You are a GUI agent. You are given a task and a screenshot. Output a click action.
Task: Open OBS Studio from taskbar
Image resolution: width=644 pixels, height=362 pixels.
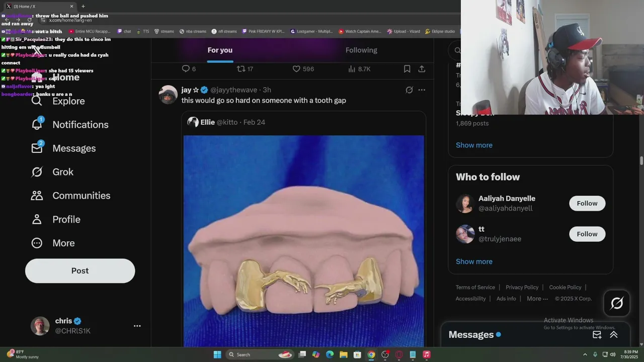[x=385, y=354]
